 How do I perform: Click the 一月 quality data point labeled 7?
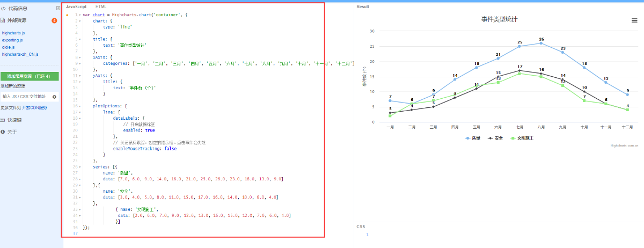click(x=390, y=100)
